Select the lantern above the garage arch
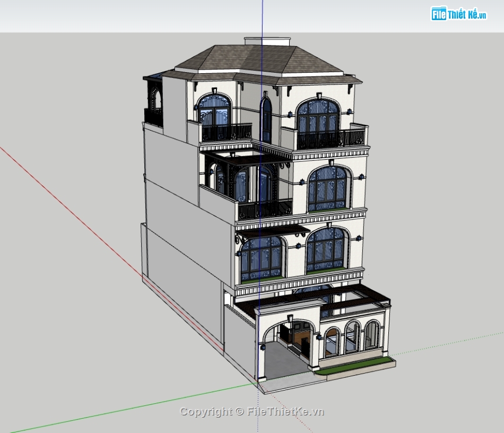Screen dimensions: 504x433 (x=290, y=318)
